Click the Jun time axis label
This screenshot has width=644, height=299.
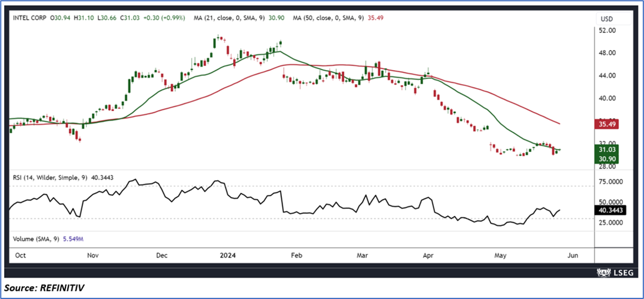[x=573, y=255]
